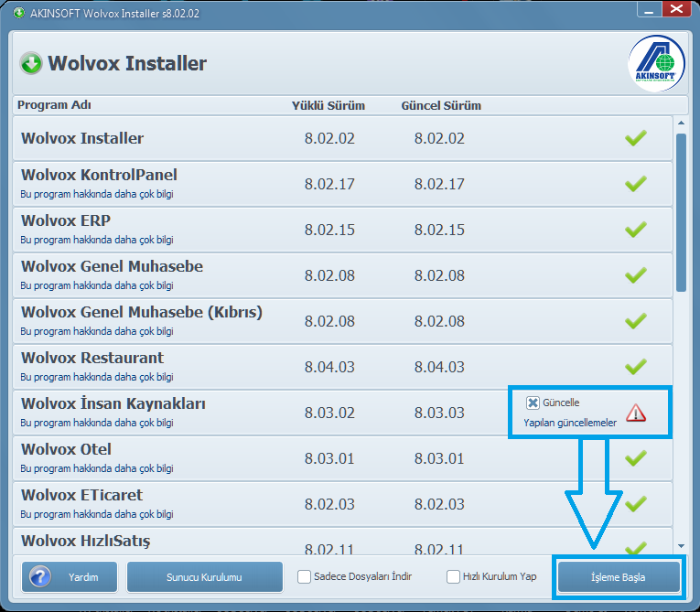Close the Wolvox Installer window
Viewport: 700px width, 612px height.
(x=677, y=9)
